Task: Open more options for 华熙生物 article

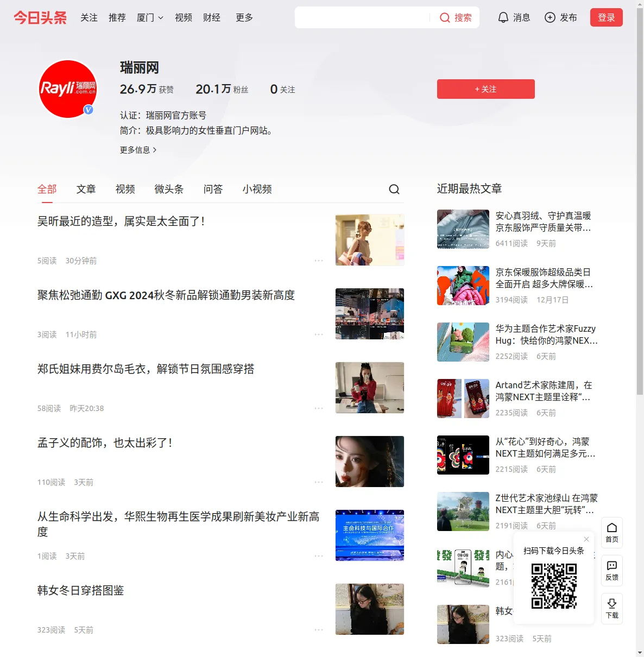Action: (x=319, y=556)
